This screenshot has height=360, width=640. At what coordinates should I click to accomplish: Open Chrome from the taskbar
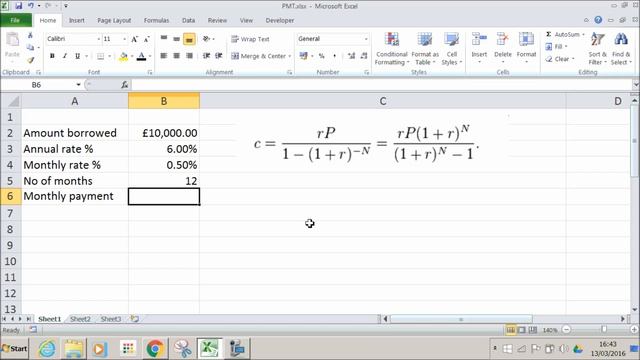click(155, 349)
